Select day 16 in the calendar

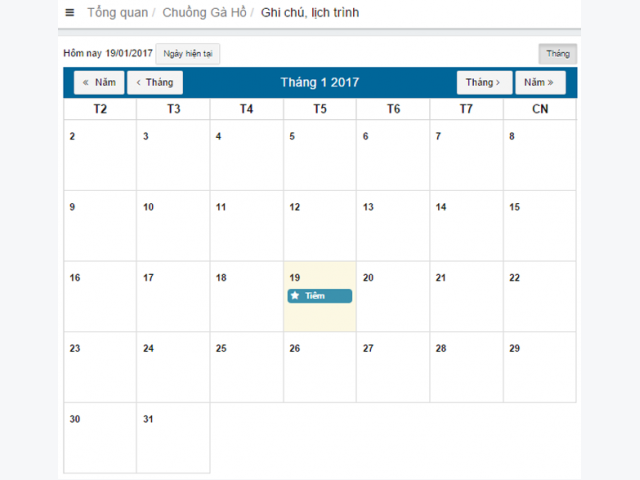tap(100, 296)
